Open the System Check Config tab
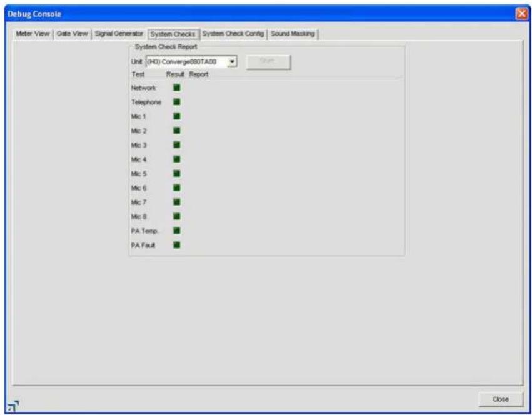 click(x=233, y=34)
